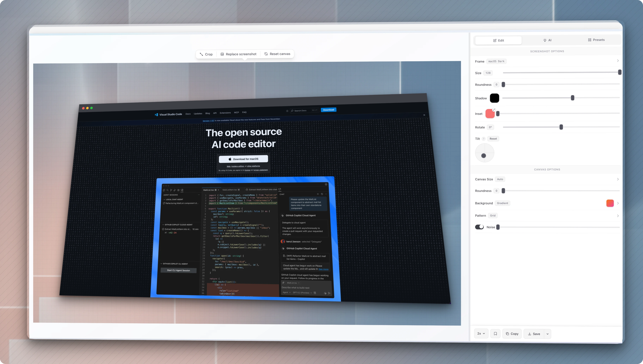Open the black Shadow color swatch
The height and width of the screenshot is (364, 643).
(x=494, y=98)
